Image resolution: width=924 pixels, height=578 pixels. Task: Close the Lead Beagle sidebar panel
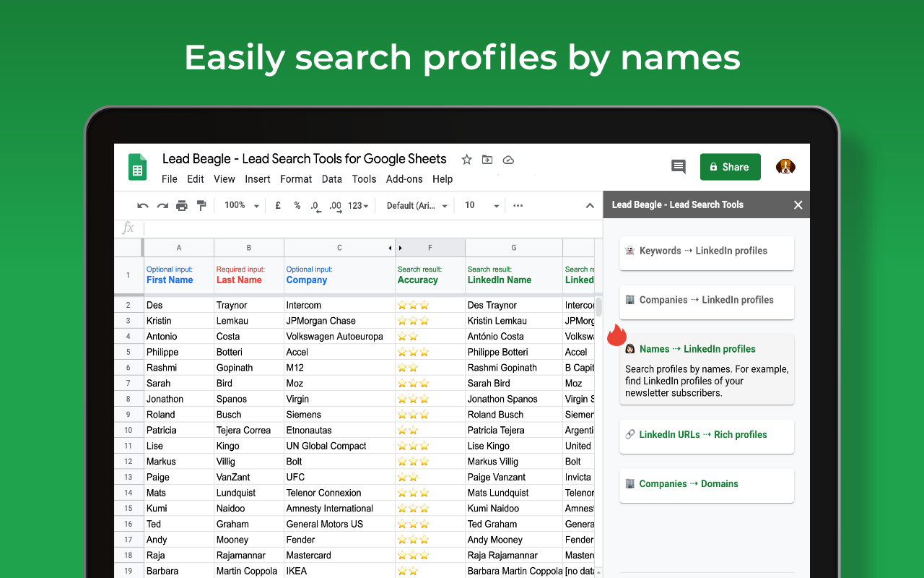click(x=798, y=205)
